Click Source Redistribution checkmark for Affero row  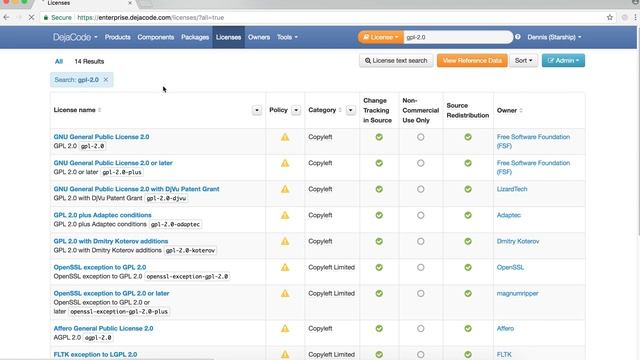(468, 329)
